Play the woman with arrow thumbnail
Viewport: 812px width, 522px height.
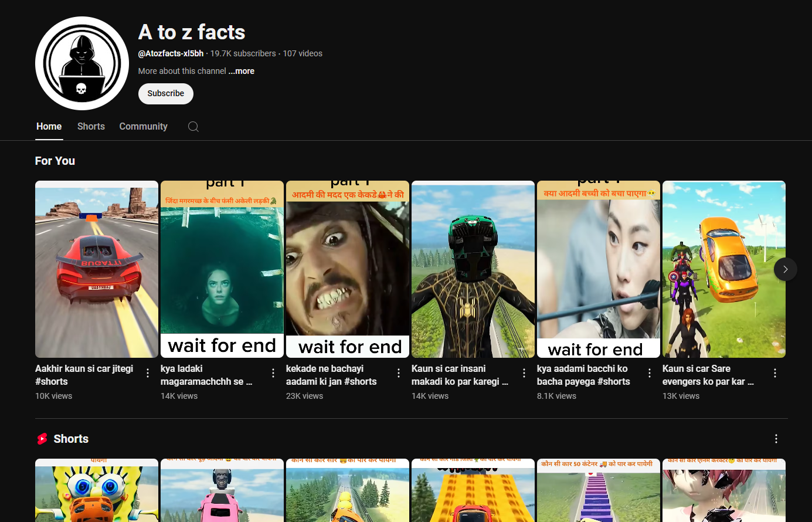[x=599, y=269]
